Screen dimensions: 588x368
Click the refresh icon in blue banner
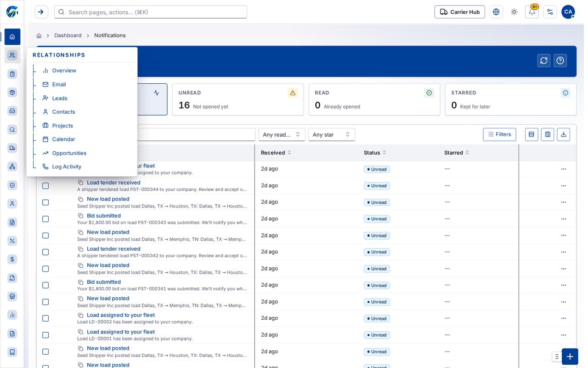(544, 61)
